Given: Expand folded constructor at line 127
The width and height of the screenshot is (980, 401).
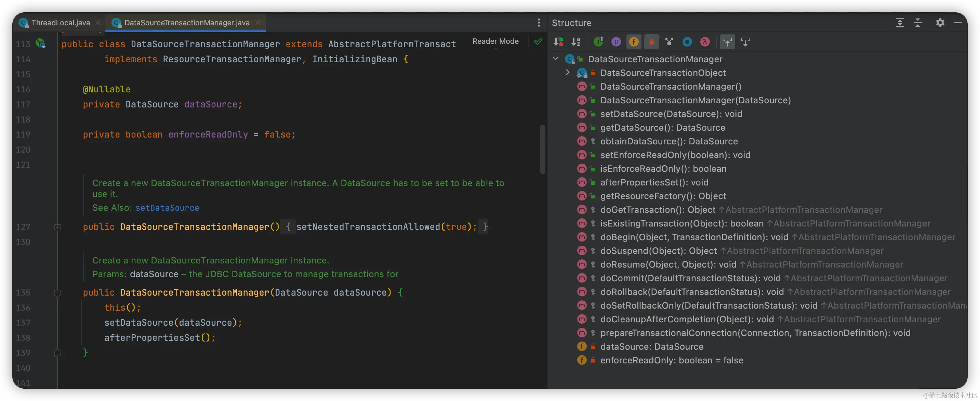Looking at the screenshot, I should (x=57, y=227).
